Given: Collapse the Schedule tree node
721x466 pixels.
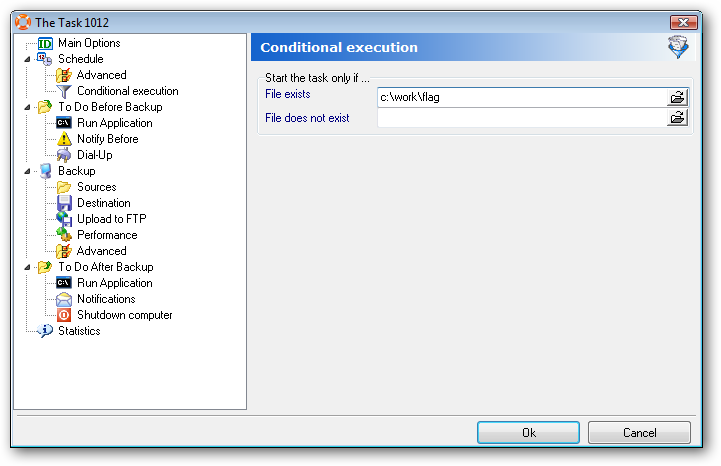Looking at the screenshot, I should pyautogui.click(x=28, y=59).
